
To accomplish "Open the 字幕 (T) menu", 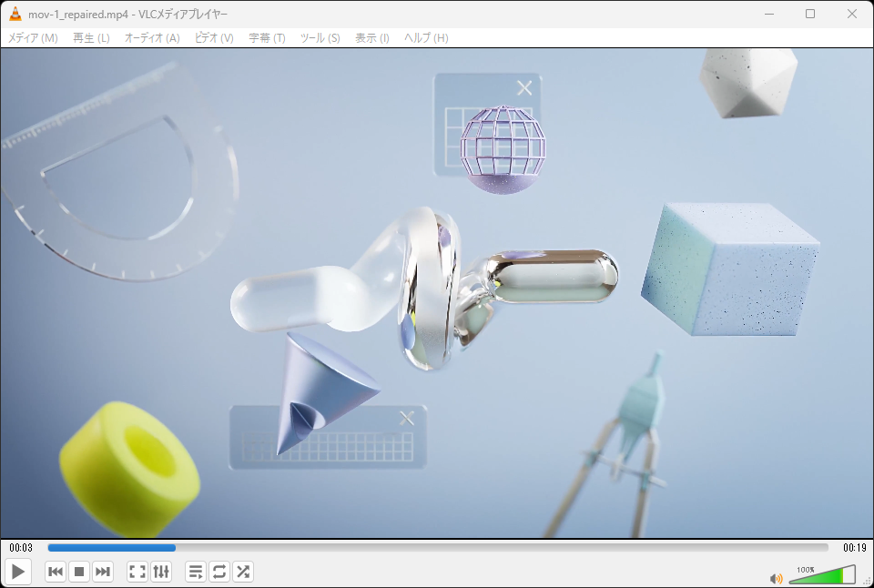I will (267, 38).
